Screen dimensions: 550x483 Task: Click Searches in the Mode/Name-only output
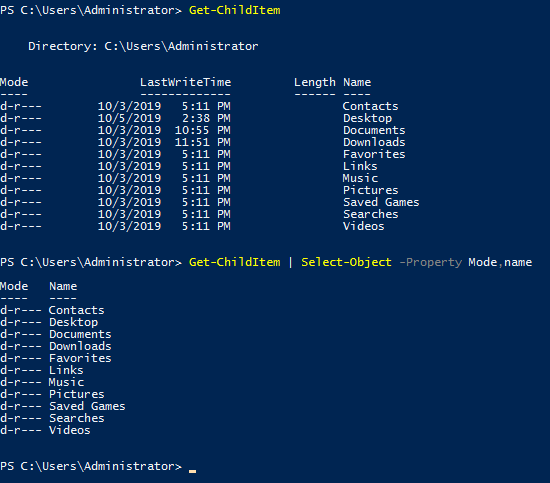(x=76, y=418)
